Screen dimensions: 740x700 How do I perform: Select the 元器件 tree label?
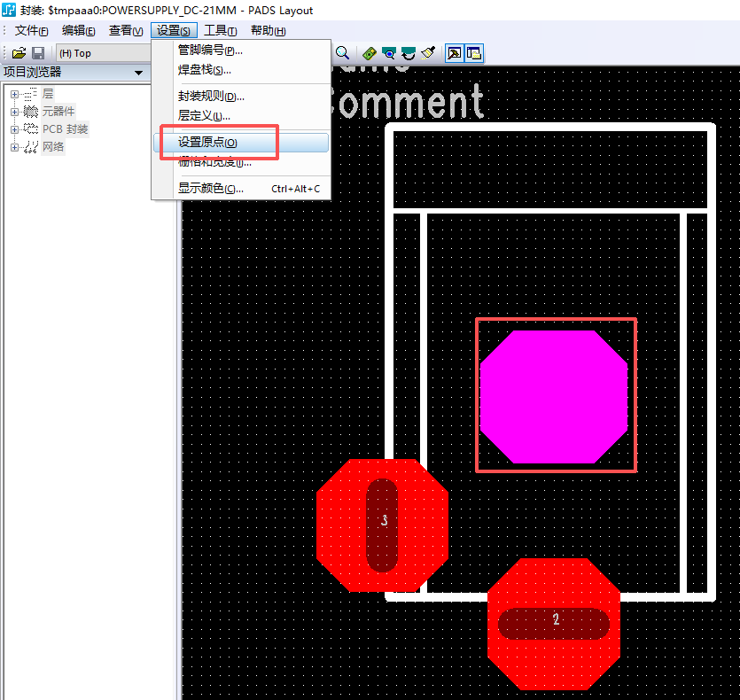[58, 112]
